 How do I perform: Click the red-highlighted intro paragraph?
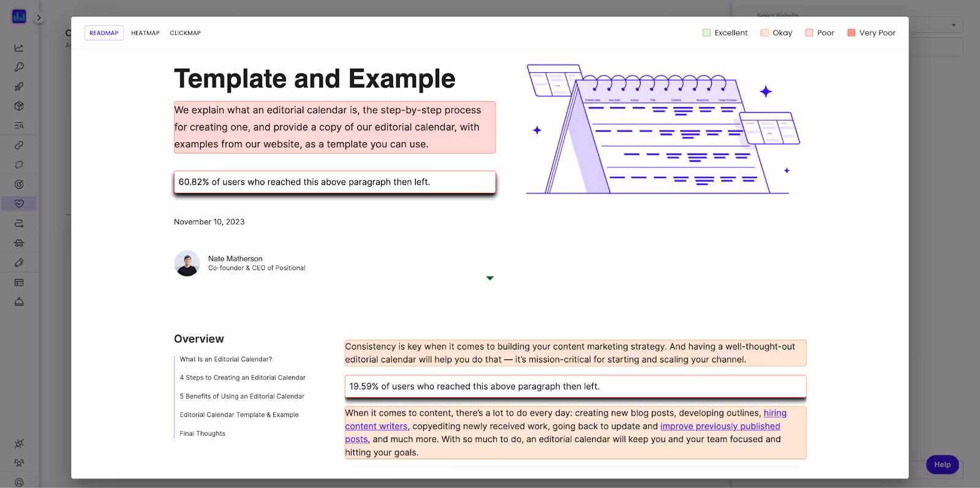click(334, 127)
